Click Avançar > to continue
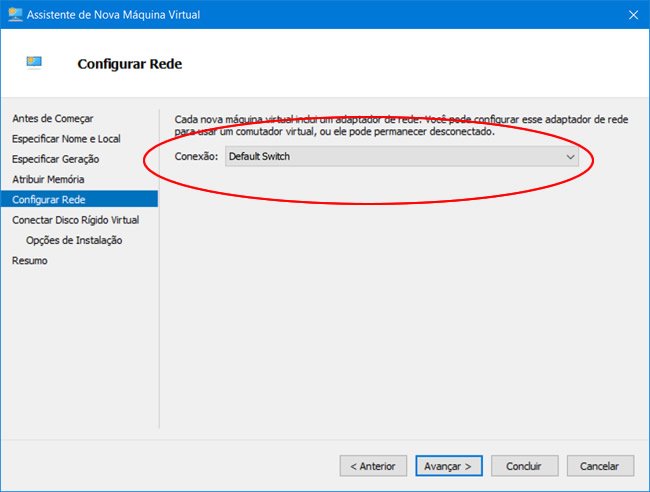Image resolution: width=650 pixels, height=492 pixels. [450, 466]
